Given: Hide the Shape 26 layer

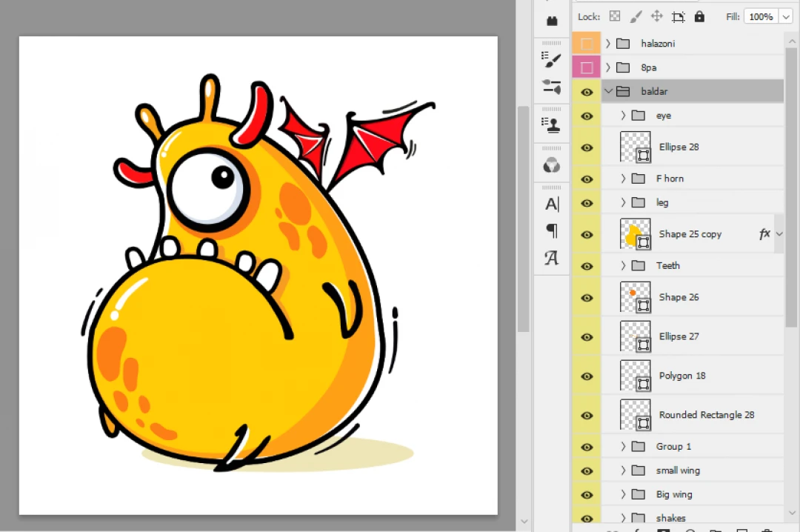Looking at the screenshot, I should pos(587,297).
